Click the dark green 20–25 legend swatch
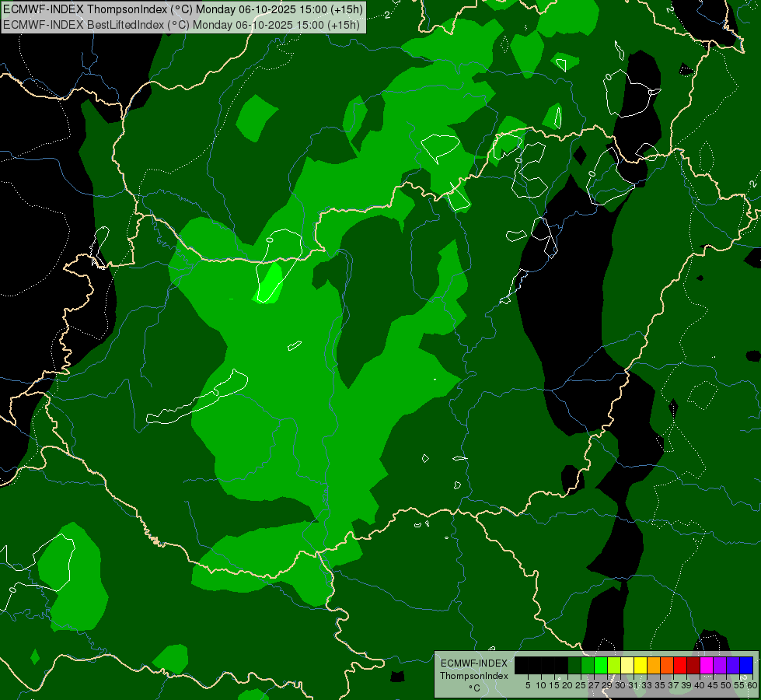Image resolution: width=761 pixels, height=700 pixels. (574, 666)
